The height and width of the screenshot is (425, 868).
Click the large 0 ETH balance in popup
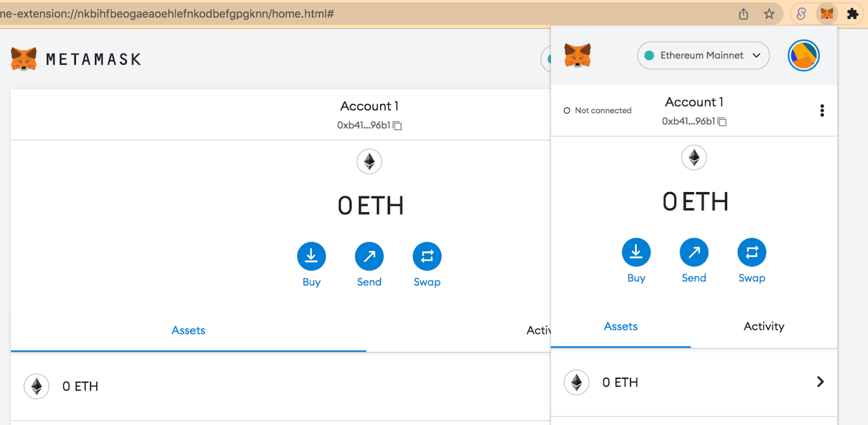tap(695, 202)
